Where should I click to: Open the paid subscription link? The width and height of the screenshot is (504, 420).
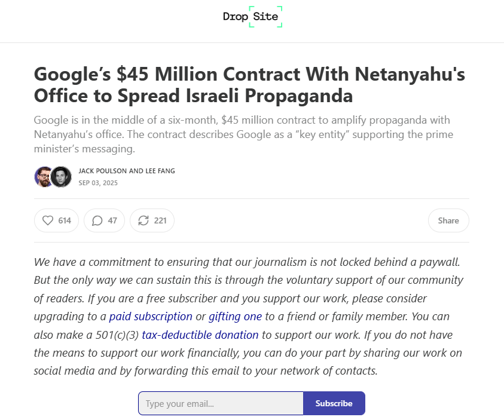(151, 316)
